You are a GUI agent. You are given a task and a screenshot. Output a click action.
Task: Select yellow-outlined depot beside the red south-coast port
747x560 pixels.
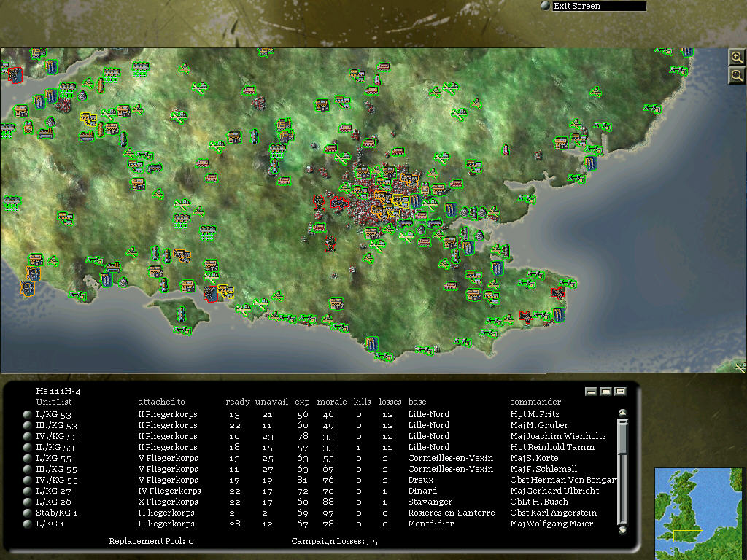(226, 292)
